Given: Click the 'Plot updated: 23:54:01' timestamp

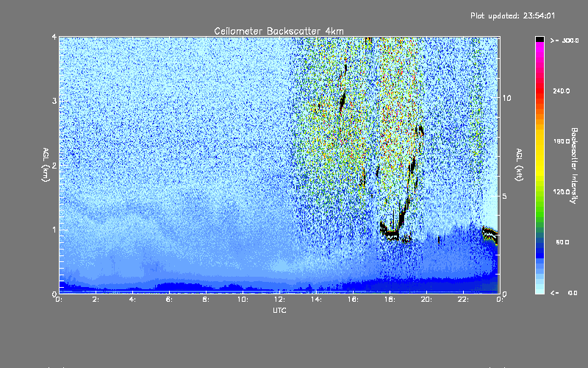Looking at the screenshot, I should pyautogui.click(x=512, y=15).
